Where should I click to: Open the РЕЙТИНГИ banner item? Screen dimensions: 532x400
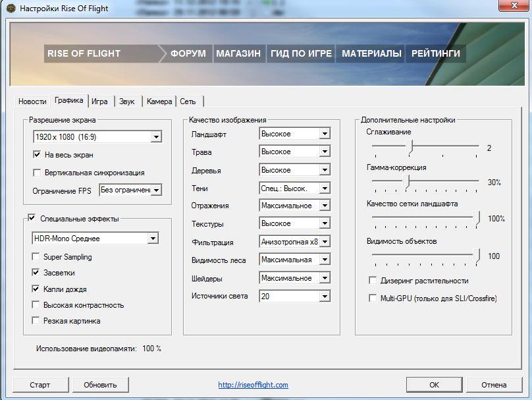436,53
